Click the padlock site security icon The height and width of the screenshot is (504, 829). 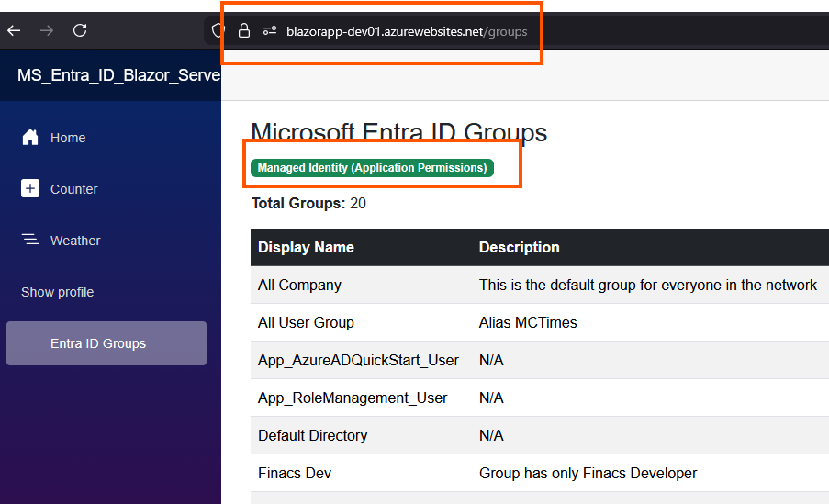click(244, 30)
